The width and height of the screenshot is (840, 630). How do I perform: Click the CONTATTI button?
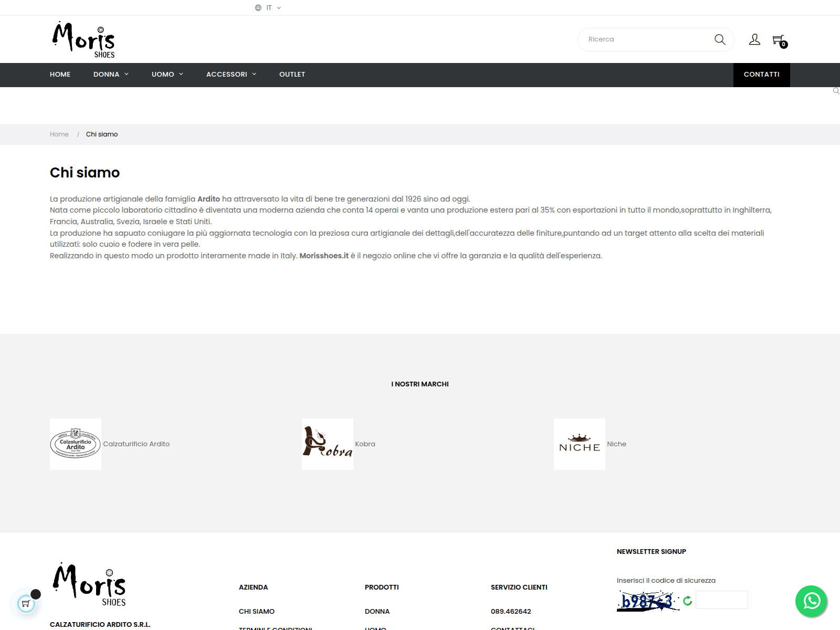point(762,75)
